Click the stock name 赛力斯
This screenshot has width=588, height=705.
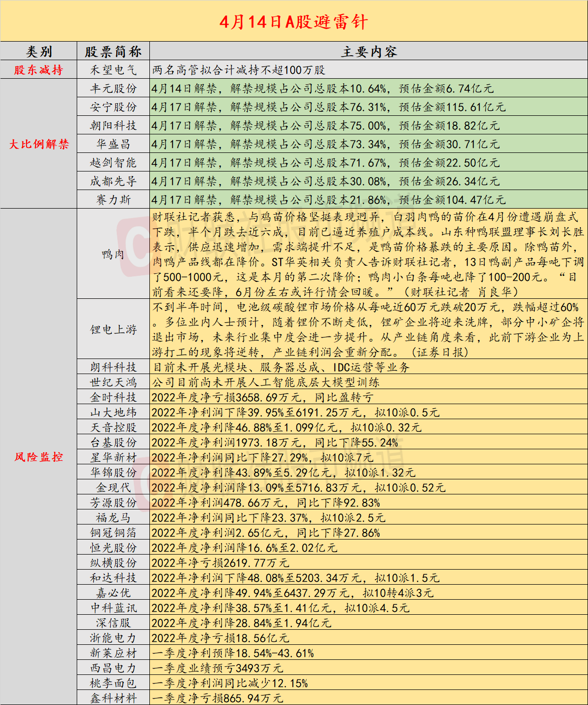click(x=113, y=200)
